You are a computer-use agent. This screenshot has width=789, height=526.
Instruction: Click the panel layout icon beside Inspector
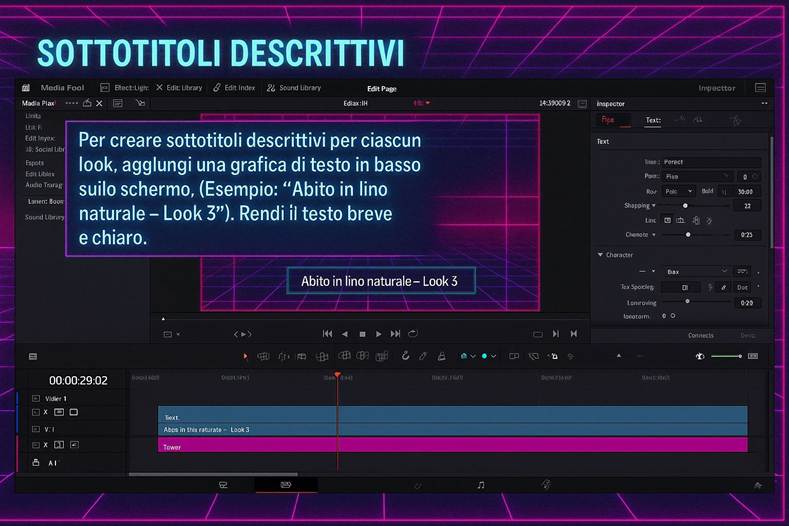coord(760,88)
